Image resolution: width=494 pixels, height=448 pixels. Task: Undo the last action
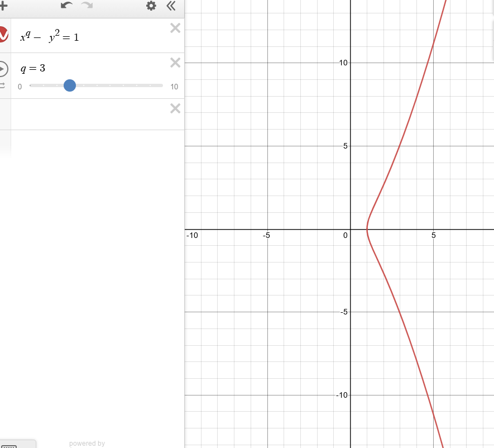(x=66, y=6)
